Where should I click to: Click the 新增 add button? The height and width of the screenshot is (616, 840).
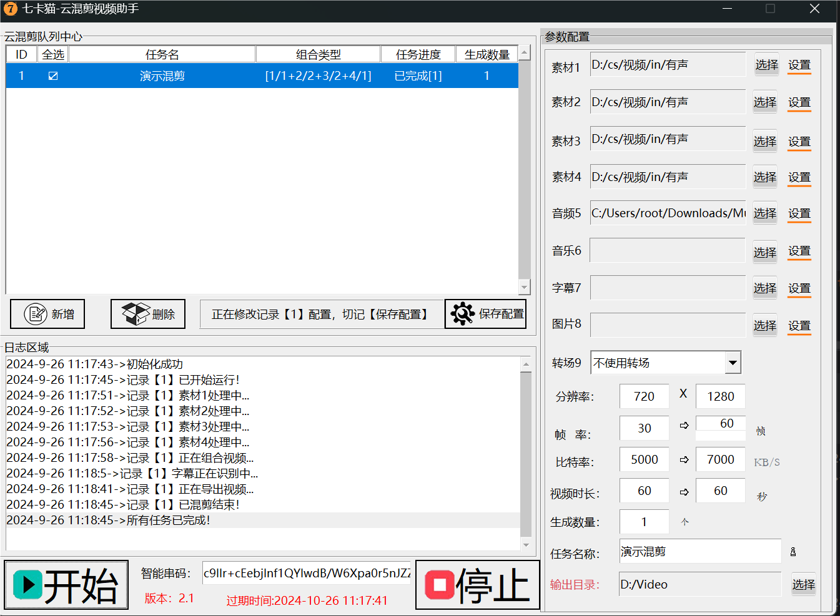point(47,314)
